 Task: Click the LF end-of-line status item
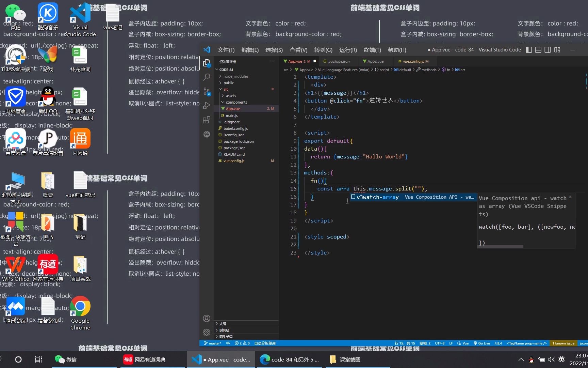coord(451,343)
